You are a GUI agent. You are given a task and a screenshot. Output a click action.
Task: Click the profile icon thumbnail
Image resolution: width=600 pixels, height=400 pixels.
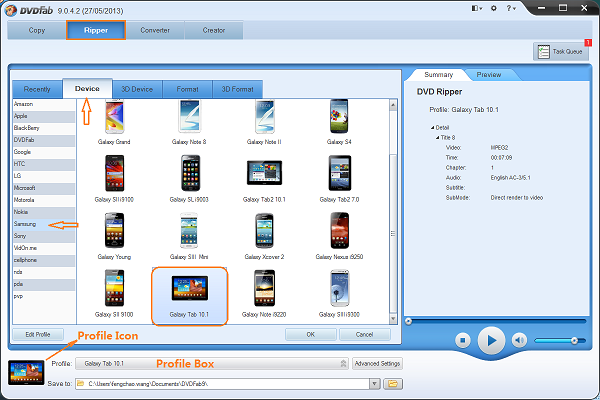click(x=26, y=372)
